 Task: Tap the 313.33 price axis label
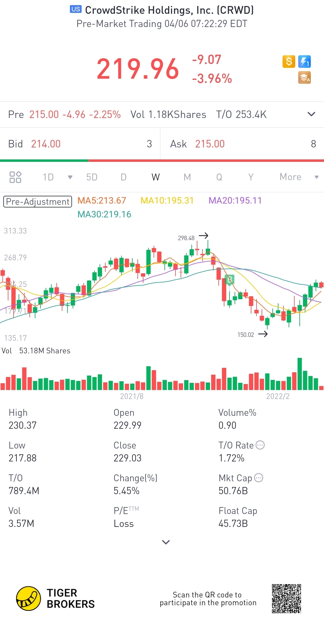(x=15, y=231)
